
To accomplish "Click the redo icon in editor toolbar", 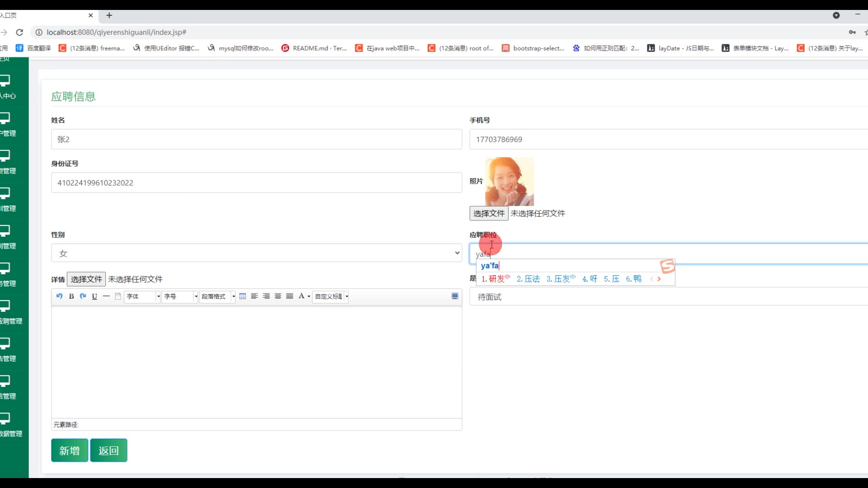I will point(83,296).
